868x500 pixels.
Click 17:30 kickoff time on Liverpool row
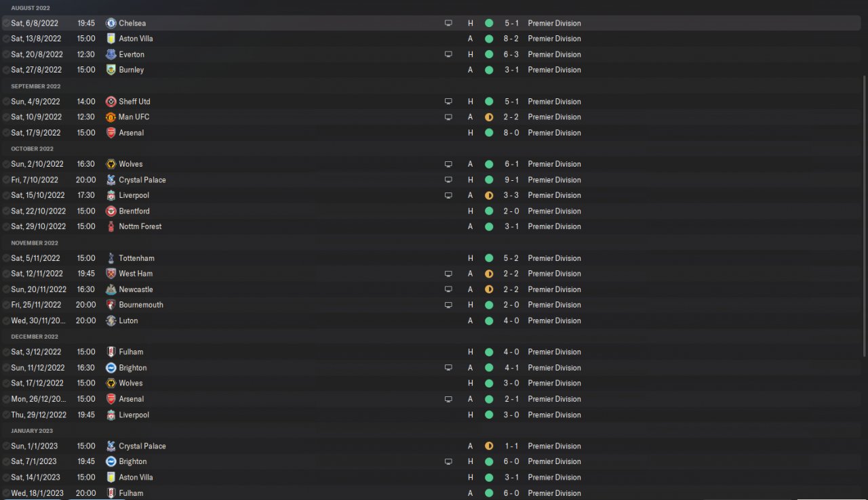(86, 195)
